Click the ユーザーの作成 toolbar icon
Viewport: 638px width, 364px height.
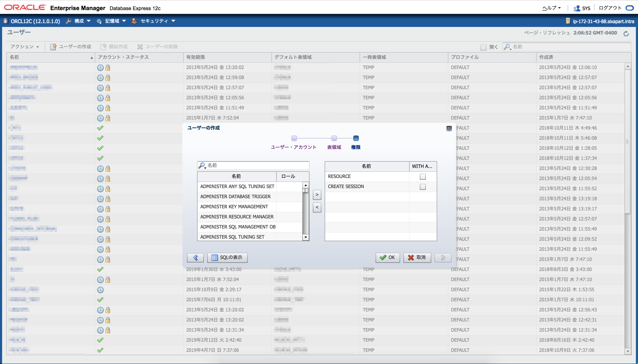[53, 47]
